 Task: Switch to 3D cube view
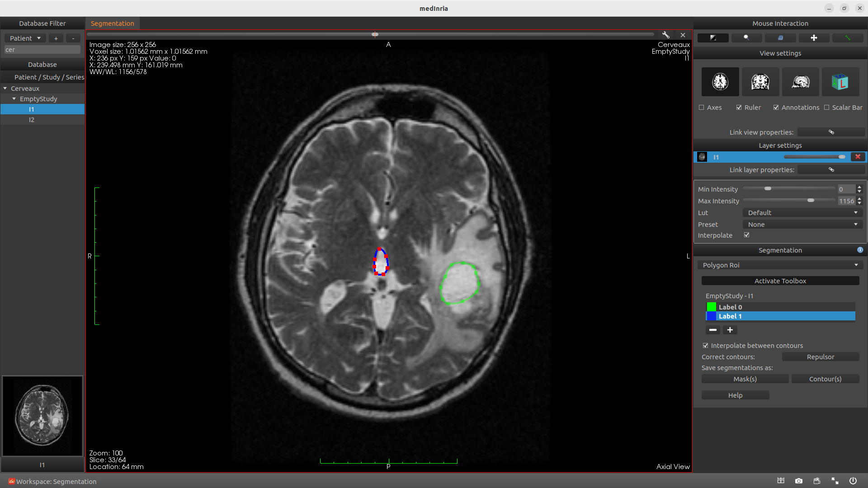840,82
